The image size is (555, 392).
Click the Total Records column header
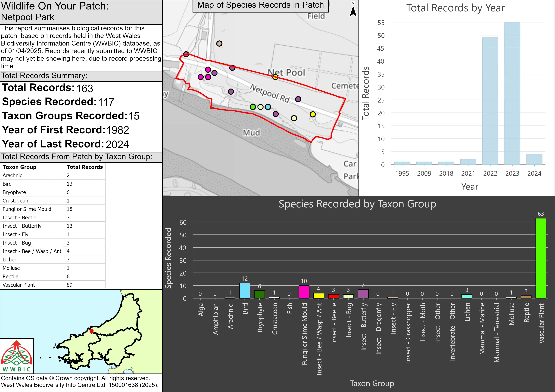tap(85, 167)
